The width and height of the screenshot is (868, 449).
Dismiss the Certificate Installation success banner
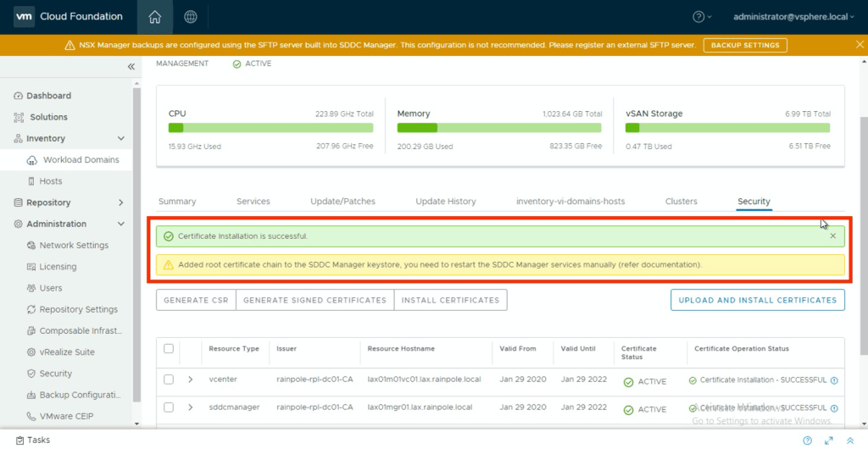point(832,236)
